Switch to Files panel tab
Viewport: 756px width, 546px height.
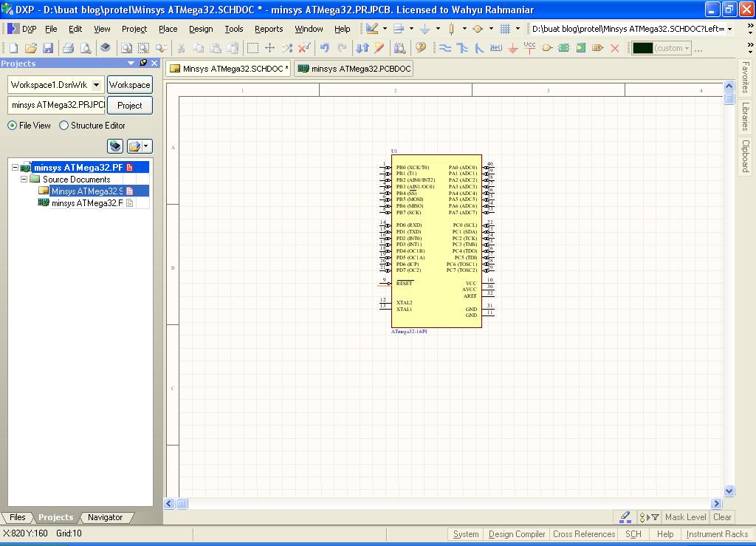[x=18, y=517]
